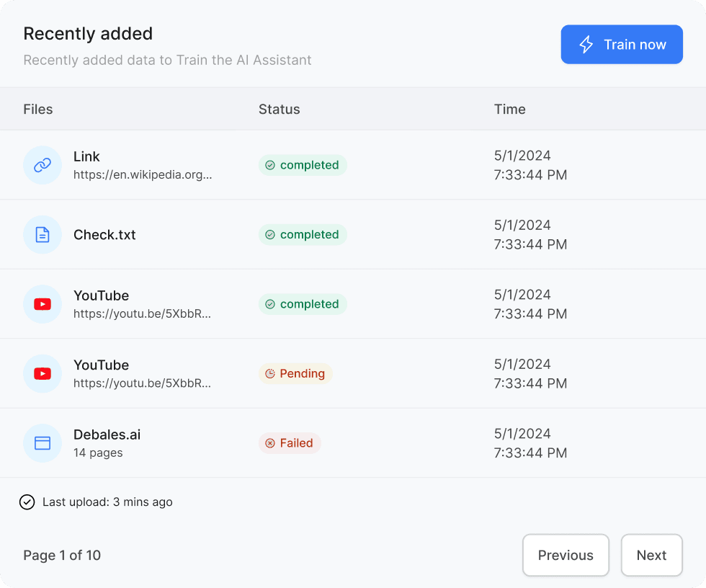
Task: Click the lightning bolt icon in Train now
Action: (x=586, y=45)
